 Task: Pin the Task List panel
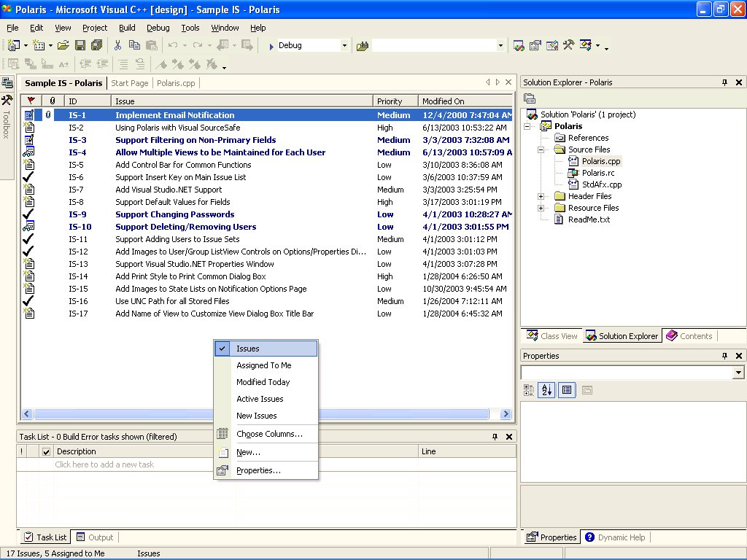coord(495,437)
